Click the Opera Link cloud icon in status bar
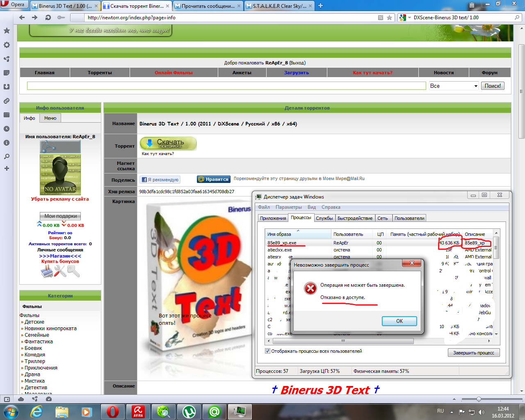525x420 pixels. click(x=21, y=399)
